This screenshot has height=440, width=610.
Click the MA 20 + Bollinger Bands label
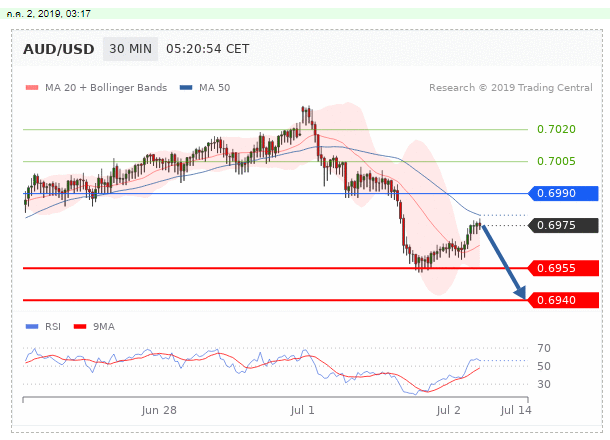point(106,88)
